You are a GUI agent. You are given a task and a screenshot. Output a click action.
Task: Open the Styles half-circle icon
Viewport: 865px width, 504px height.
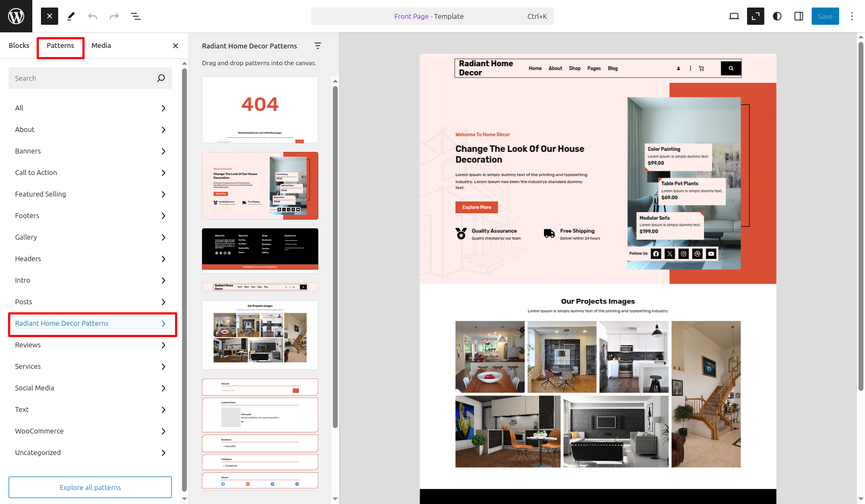point(777,16)
